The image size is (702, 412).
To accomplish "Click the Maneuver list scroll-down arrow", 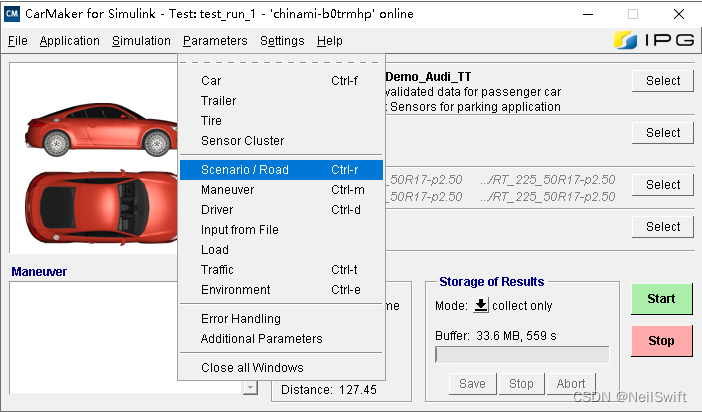I will (x=250, y=387).
